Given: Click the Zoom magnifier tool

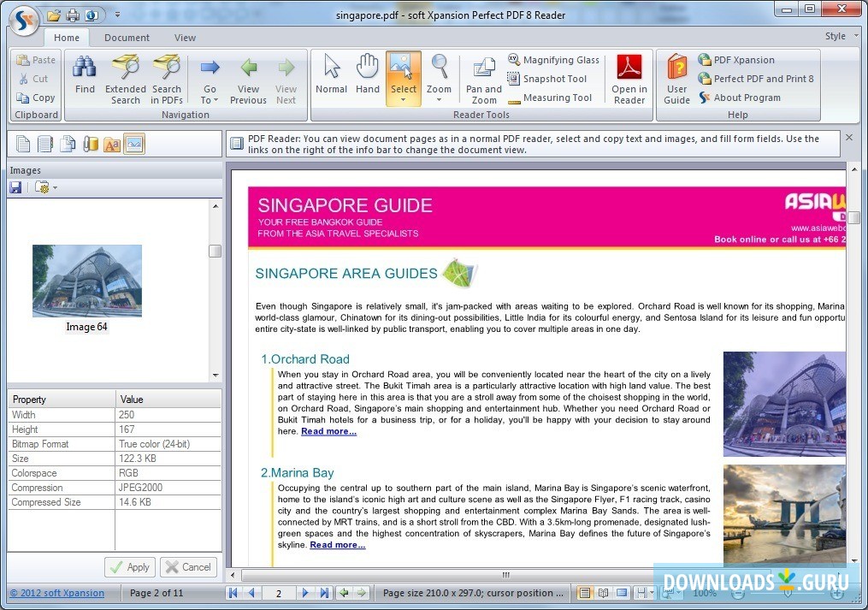Looking at the screenshot, I should point(439,73).
